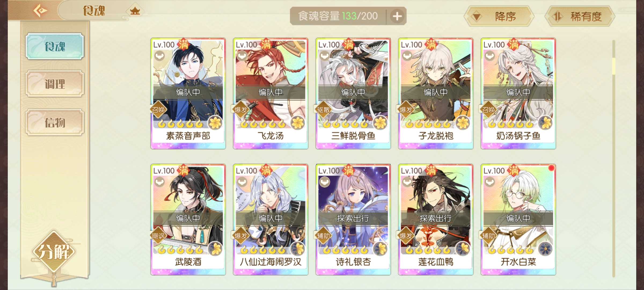Image resolution: width=644 pixels, height=290 pixels.
Task: Switch to the 调理 tab
Action: click(x=55, y=84)
